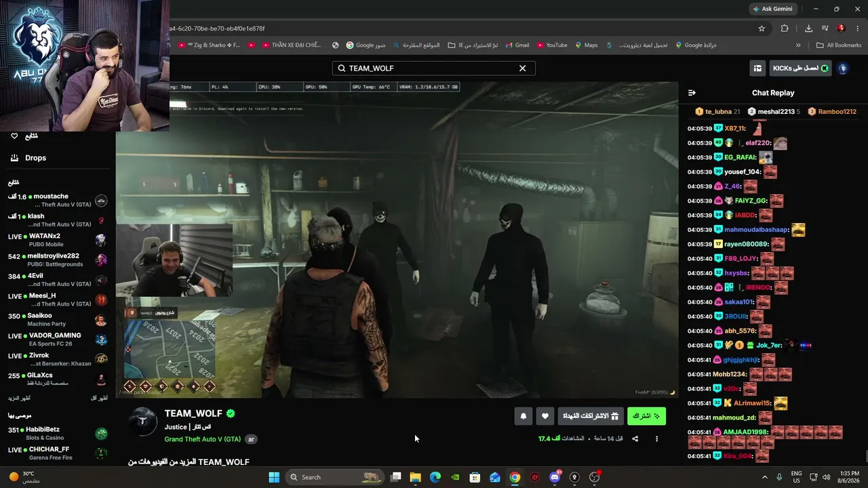Image resolution: width=868 pixels, height=488 pixels.
Task: Open the Chrome three-dot menu
Action: pyautogui.click(x=857, y=28)
